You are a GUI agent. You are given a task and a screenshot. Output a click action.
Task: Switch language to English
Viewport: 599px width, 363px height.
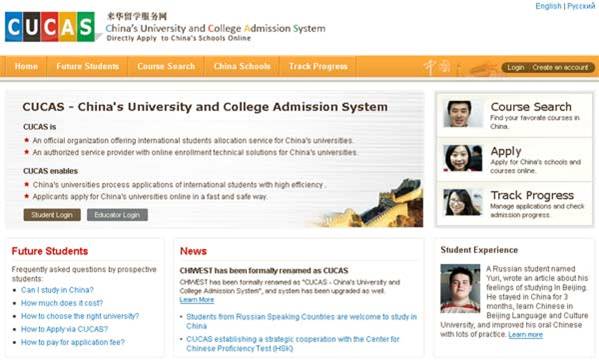pos(548,6)
